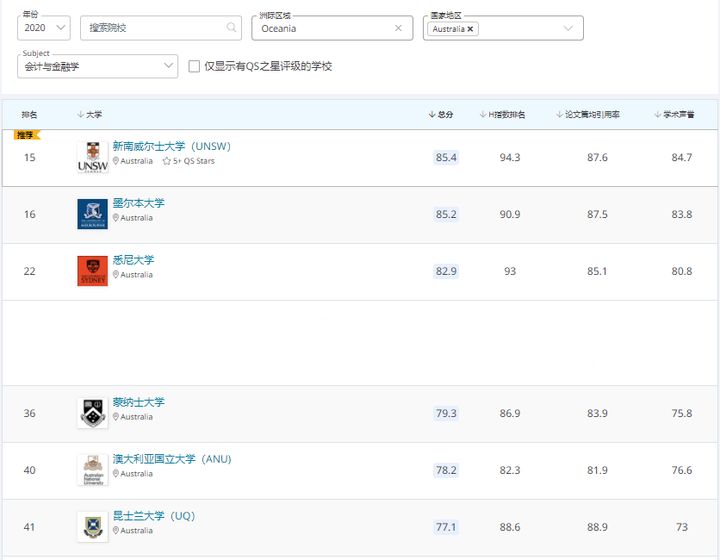
Task: Click UNSW total score 85.4
Action: click(x=446, y=157)
